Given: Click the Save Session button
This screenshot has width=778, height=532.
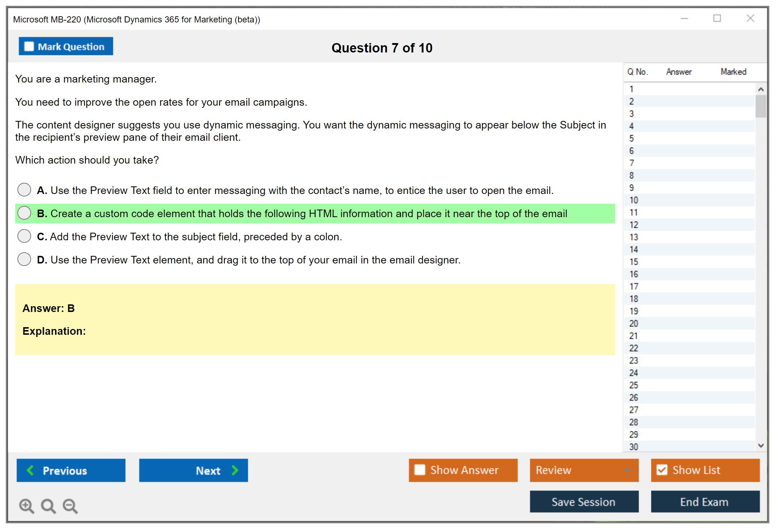Looking at the screenshot, I should [584, 502].
